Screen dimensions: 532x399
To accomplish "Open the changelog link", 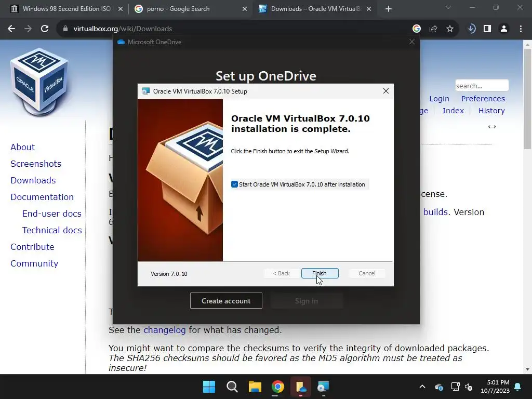I will [x=165, y=330].
